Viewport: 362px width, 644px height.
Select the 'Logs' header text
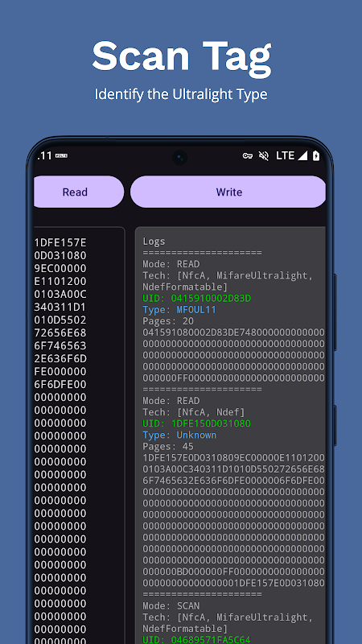click(154, 241)
